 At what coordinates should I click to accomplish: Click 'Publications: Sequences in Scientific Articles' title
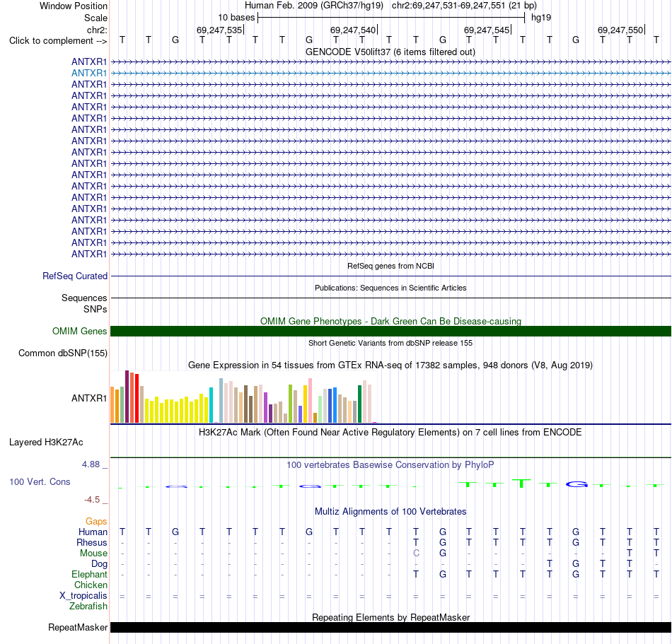point(390,288)
